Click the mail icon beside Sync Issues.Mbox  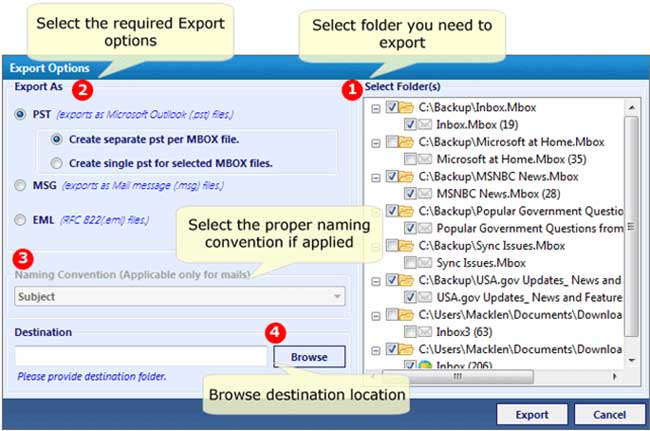pos(424,263)
